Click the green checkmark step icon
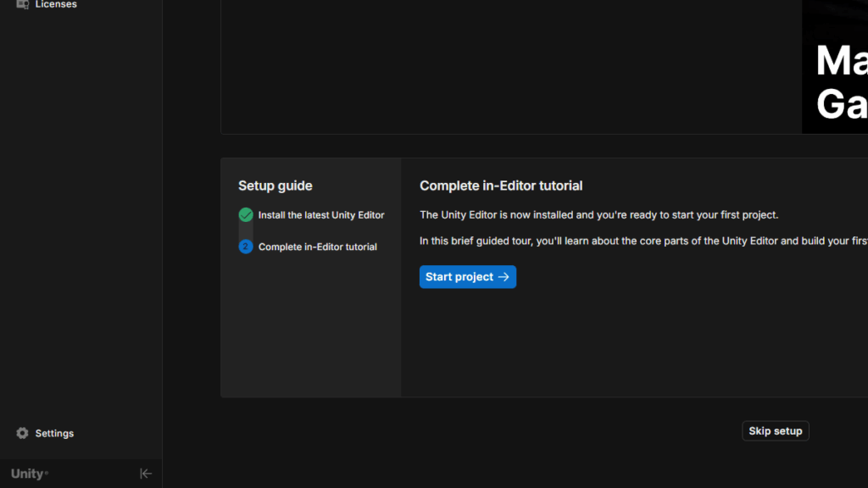The width and height of the screenshot is (868, 488). pos(246,215)
